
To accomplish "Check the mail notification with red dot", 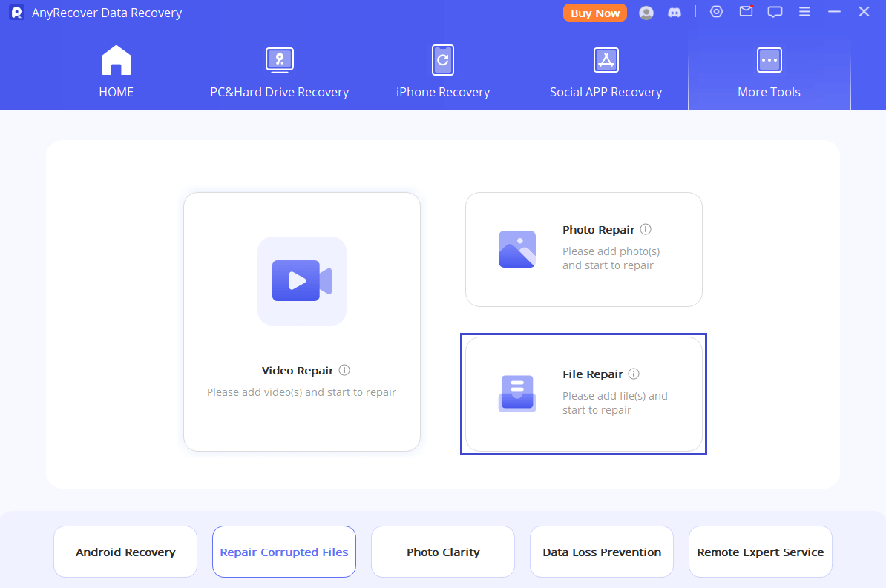I will pos(745,12).
